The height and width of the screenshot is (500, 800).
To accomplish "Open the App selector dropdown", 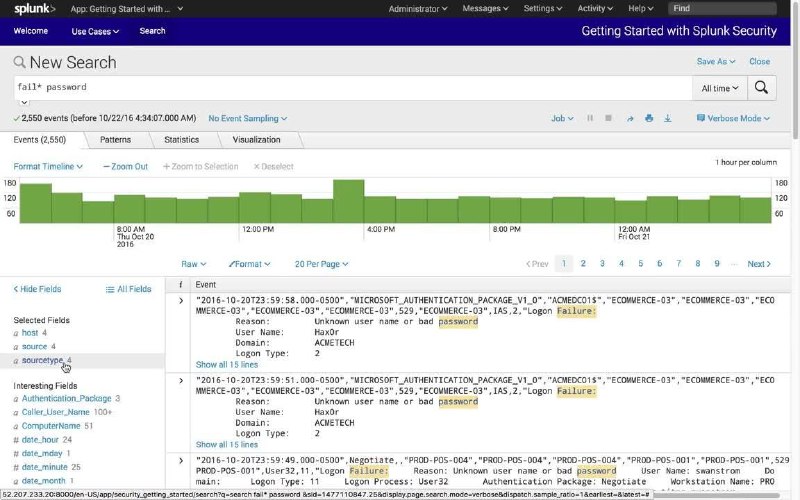I will point(127,9).
